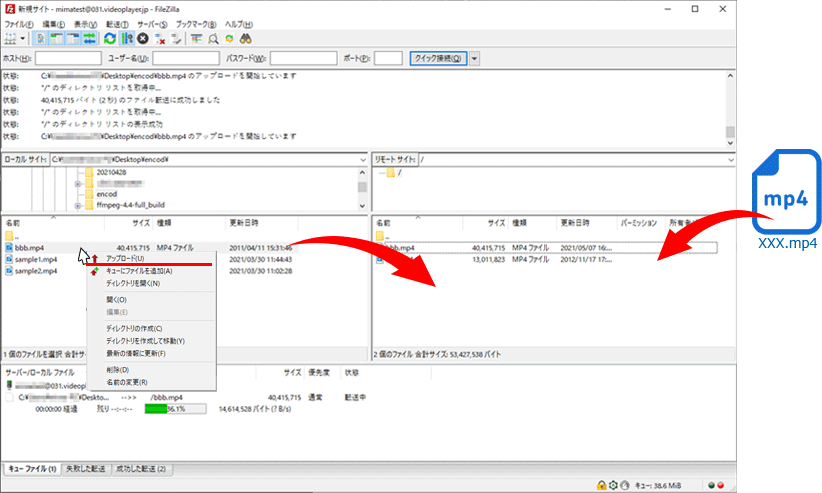822x493 pixels.
Task: Select sample2.mp4 in local file list
Action: pos(36,271)
